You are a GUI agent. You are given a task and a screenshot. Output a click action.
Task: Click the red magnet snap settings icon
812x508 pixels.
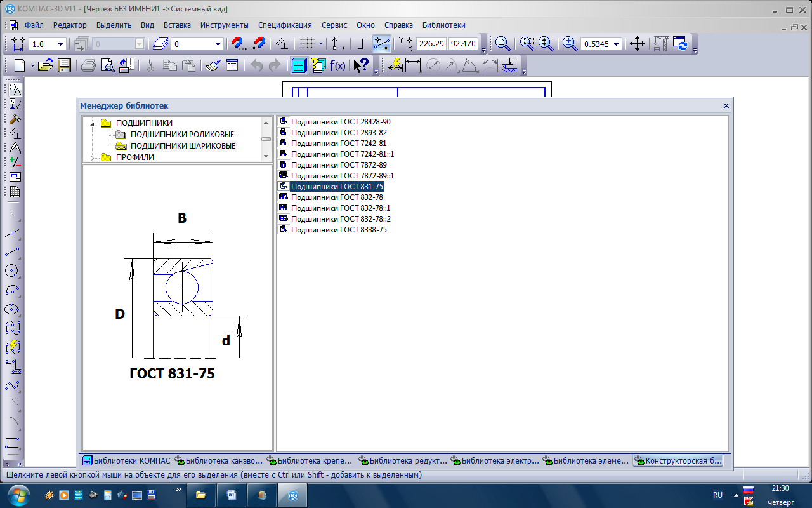pyautogui.click(x=237, y=44)
